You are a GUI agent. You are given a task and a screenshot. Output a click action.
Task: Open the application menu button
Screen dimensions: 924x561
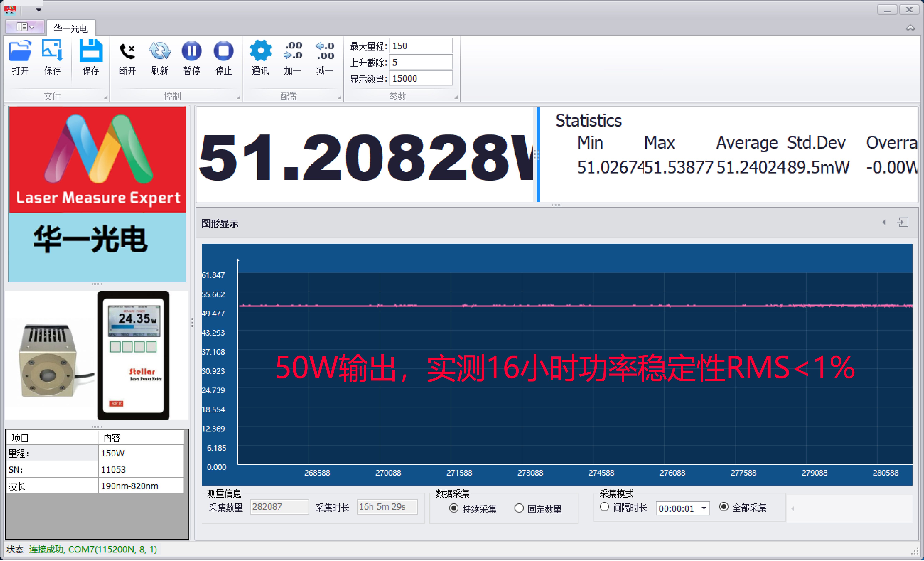click(25, 27)
